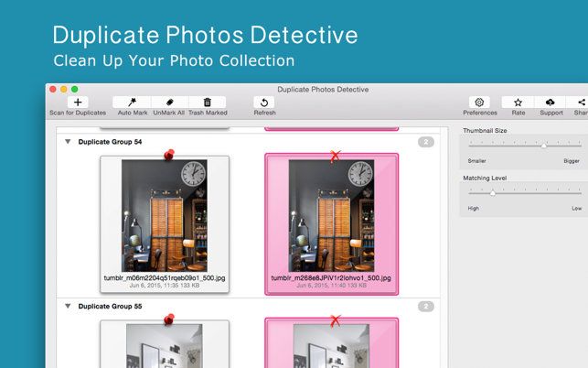Select unmarked white photo in Group 55
Screen dimensions: 588x368
pyautogui.click(x=165, y=344)
